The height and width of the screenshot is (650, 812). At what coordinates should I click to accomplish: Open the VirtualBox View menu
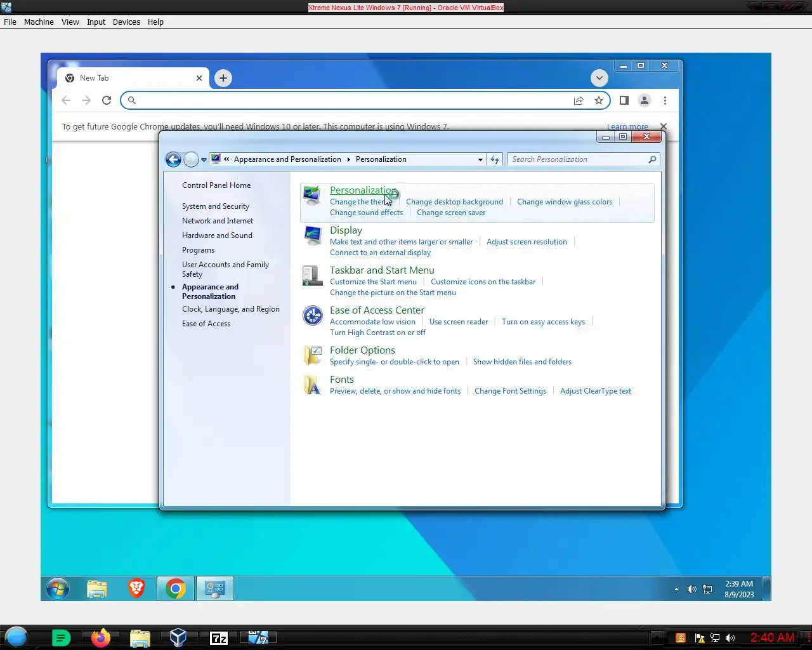(x=70, y=22)
